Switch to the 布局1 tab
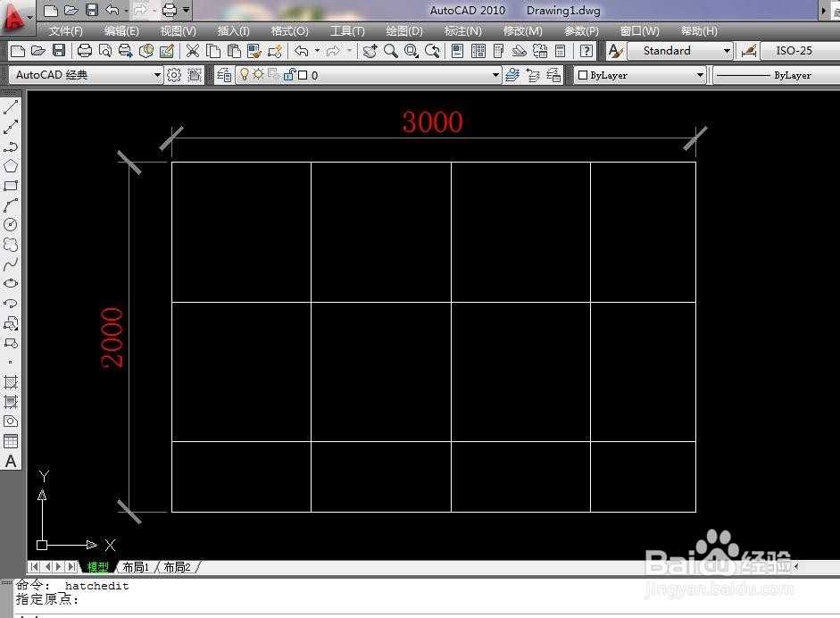The width and height of the screenshot is (840, 618). tap(136, 566)
